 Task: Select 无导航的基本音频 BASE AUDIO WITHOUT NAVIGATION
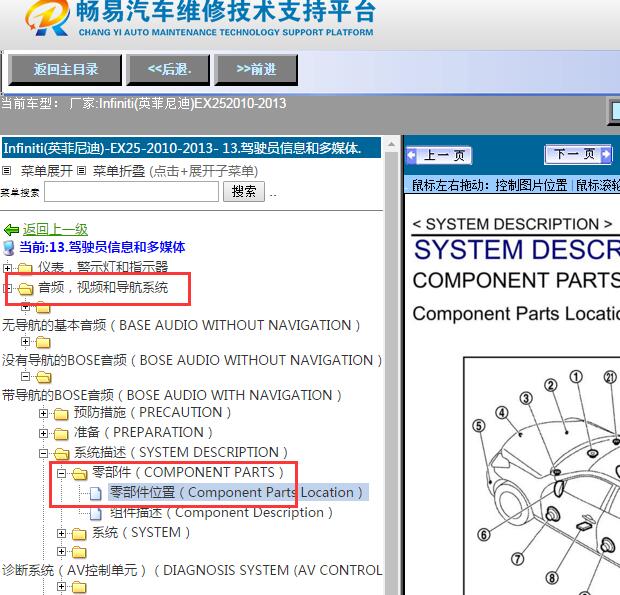181,325
